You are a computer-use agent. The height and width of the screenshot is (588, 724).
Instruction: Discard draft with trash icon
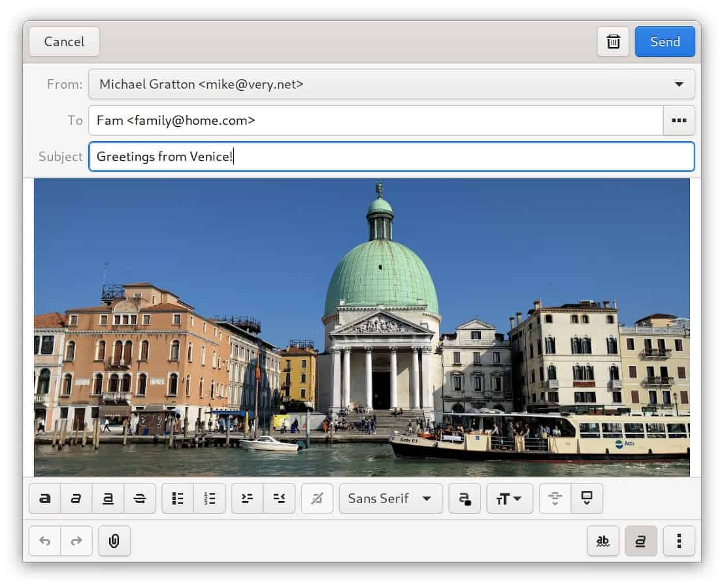[x=613, y=42]
